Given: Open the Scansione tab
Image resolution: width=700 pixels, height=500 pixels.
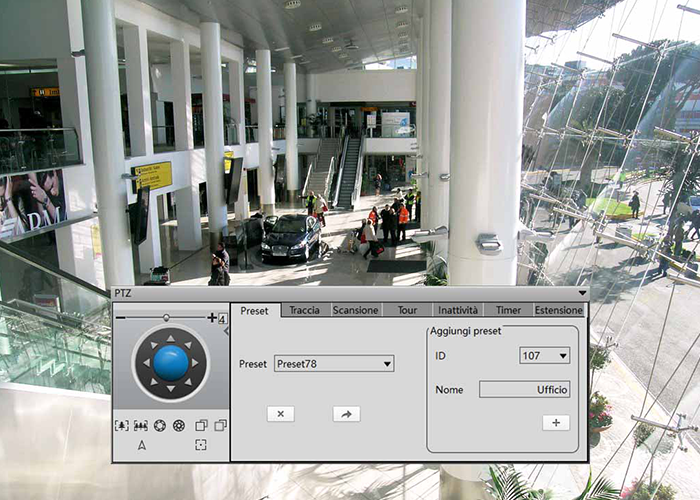Looking at the screenshot, I should click(x=355, y=310).
